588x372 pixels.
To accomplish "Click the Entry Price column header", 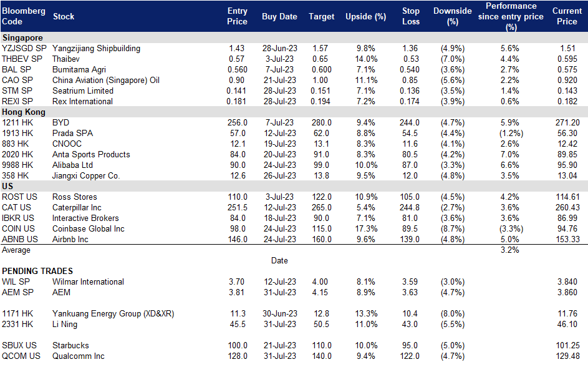I will [237, 16].
